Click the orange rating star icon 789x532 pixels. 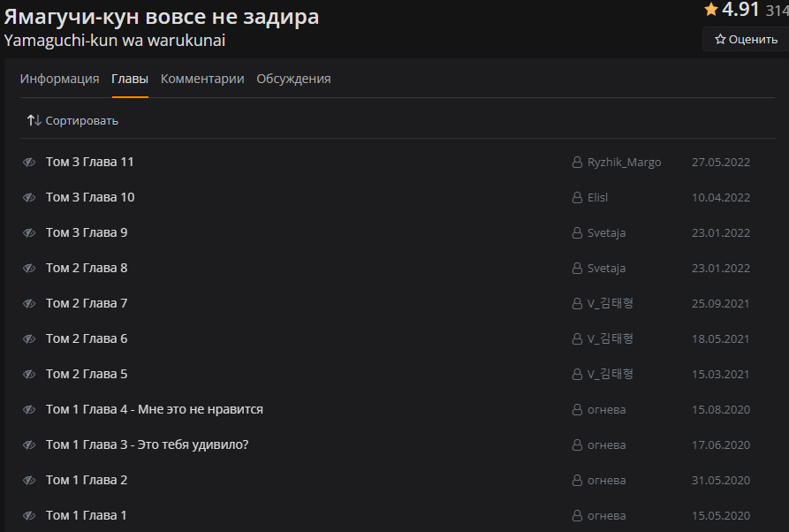tap(711, 10)
